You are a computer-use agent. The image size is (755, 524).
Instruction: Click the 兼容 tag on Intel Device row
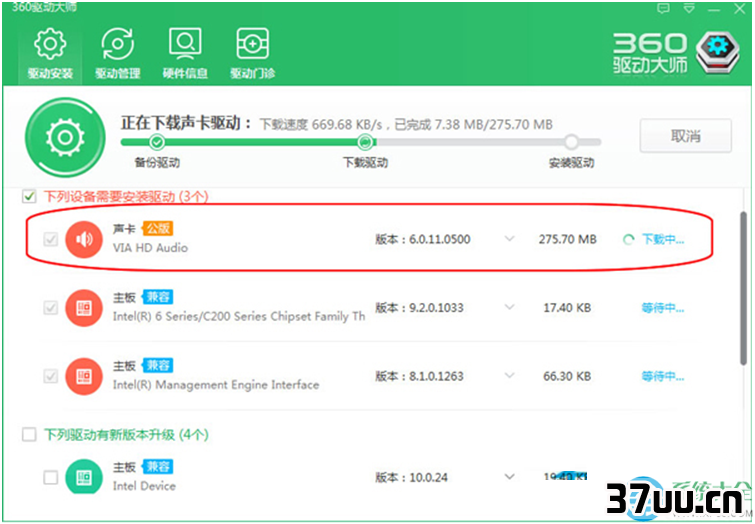(x=157, y=466)
